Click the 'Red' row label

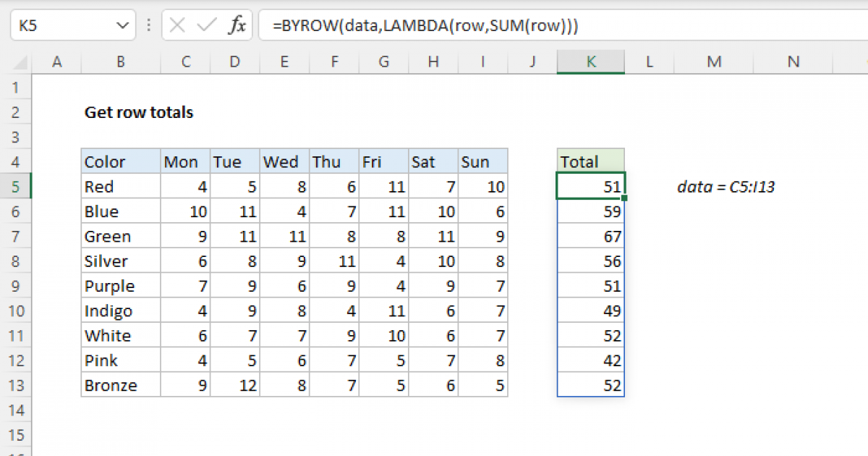[121, 187]
